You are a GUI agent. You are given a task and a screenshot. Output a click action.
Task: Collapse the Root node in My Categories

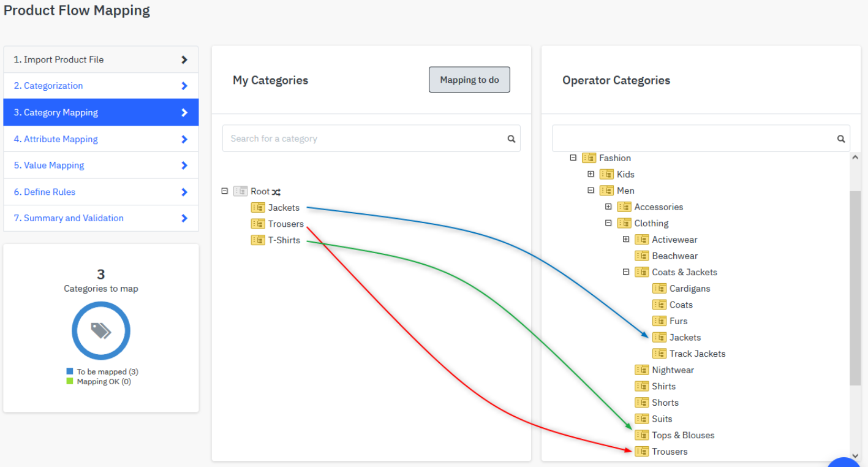[x=225, y=191]
